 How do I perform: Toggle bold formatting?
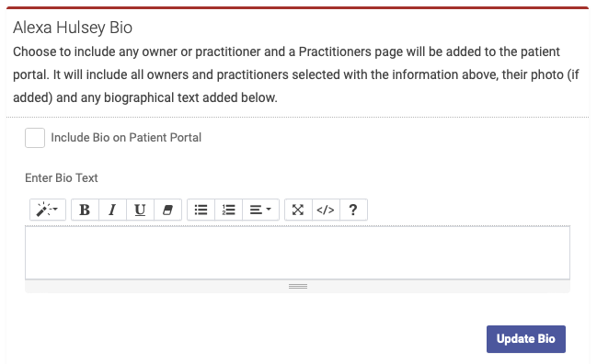point(85,210)
